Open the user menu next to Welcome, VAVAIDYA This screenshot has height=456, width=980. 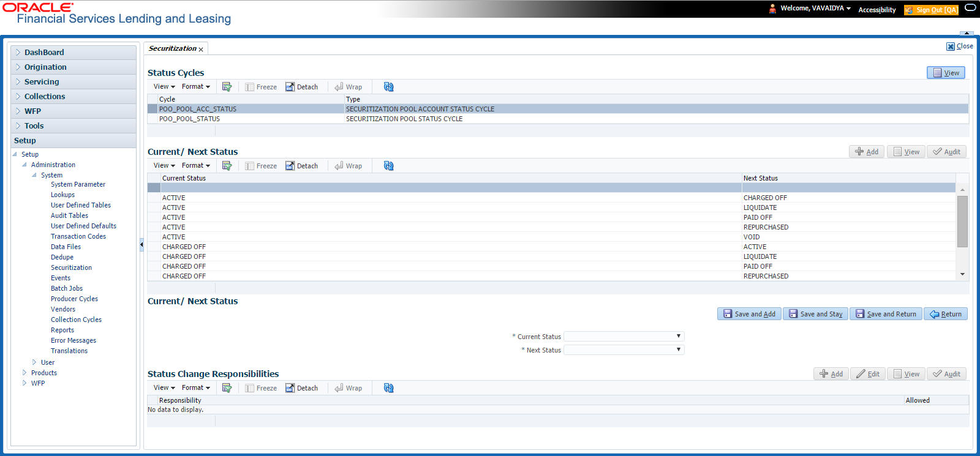point(848,9)
